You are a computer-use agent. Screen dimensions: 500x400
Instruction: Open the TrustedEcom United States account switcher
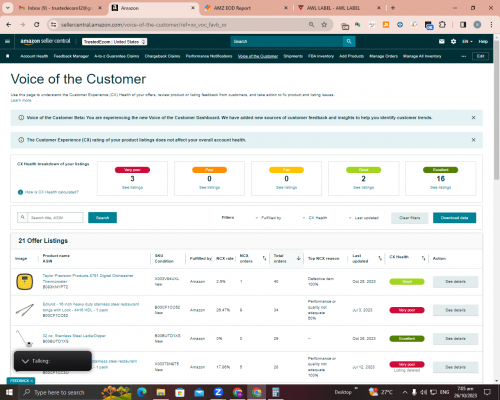tap(115, 42)
